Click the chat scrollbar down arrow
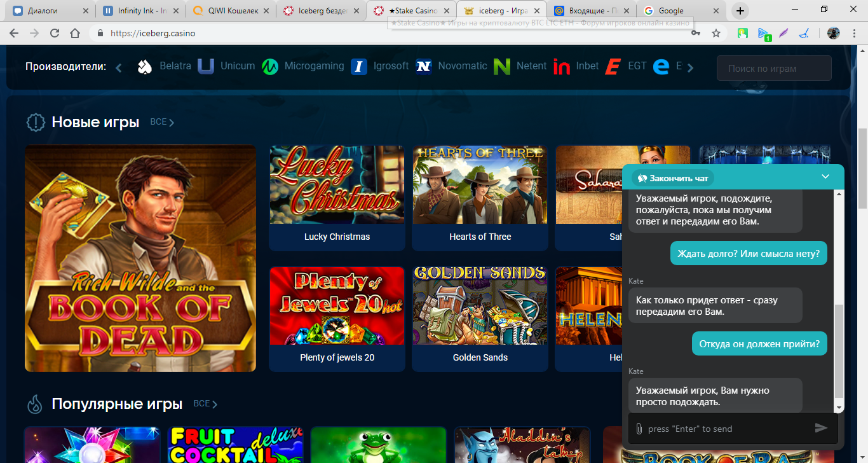The width and height of the screenshot is (868, 463). [x=839, y=408]
